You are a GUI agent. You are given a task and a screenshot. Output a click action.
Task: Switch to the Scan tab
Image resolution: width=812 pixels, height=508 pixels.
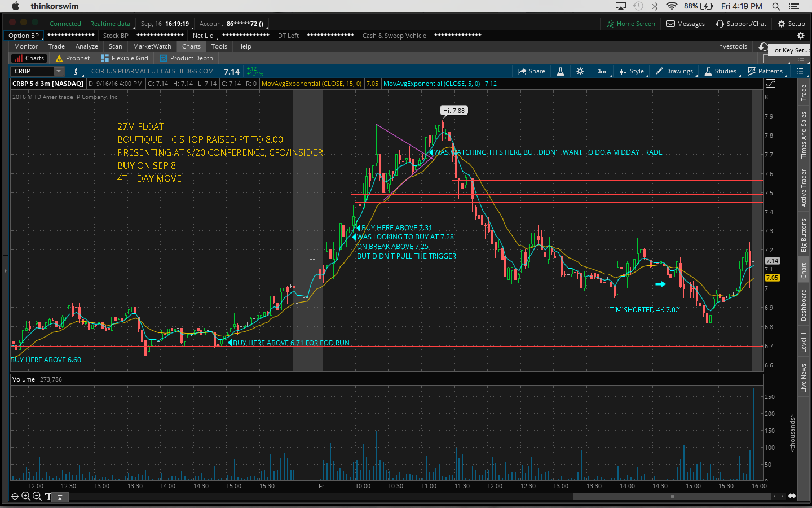(116, 46)
